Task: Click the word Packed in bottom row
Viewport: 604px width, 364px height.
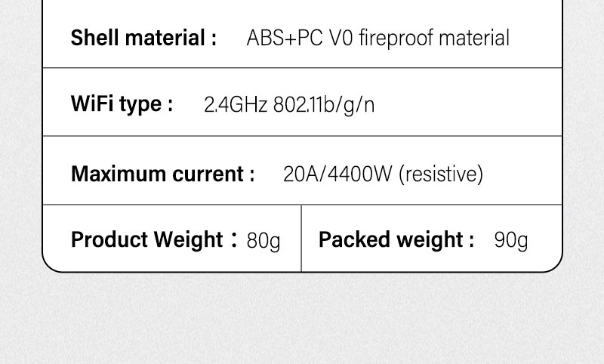Action: point(354,239)
